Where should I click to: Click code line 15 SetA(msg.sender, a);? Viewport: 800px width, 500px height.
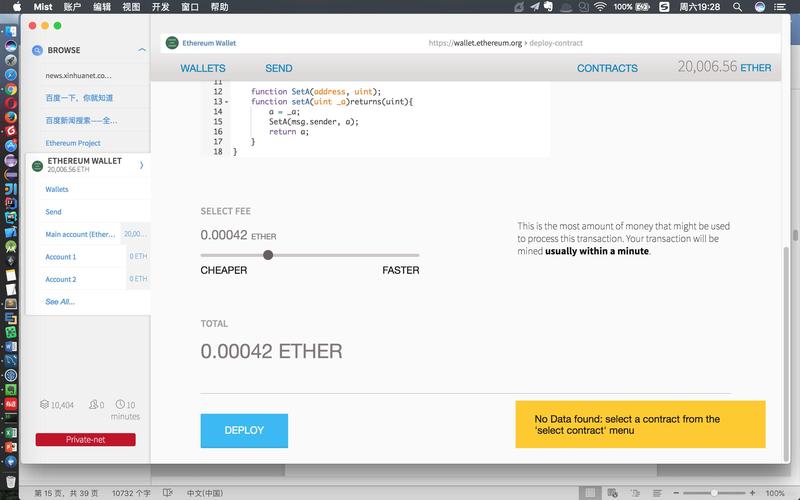pyautogui.click(x=314, y=121)
